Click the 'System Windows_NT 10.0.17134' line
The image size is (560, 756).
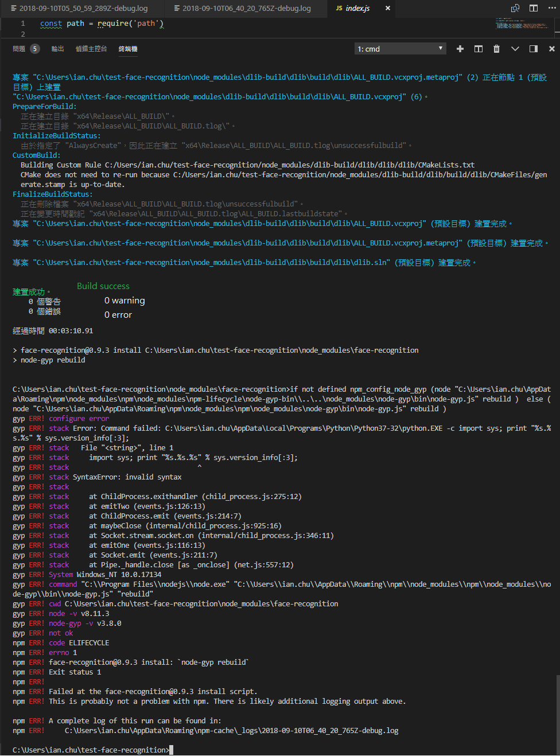tap(87, 574)
